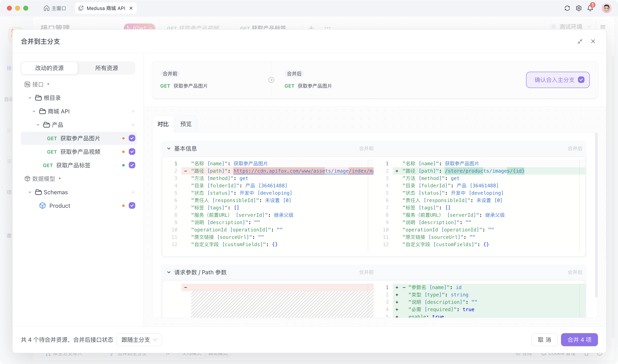The image size is (618, 364).
Task: Toggle merge status checkbox for Product schema
Action: click(132, 205)
